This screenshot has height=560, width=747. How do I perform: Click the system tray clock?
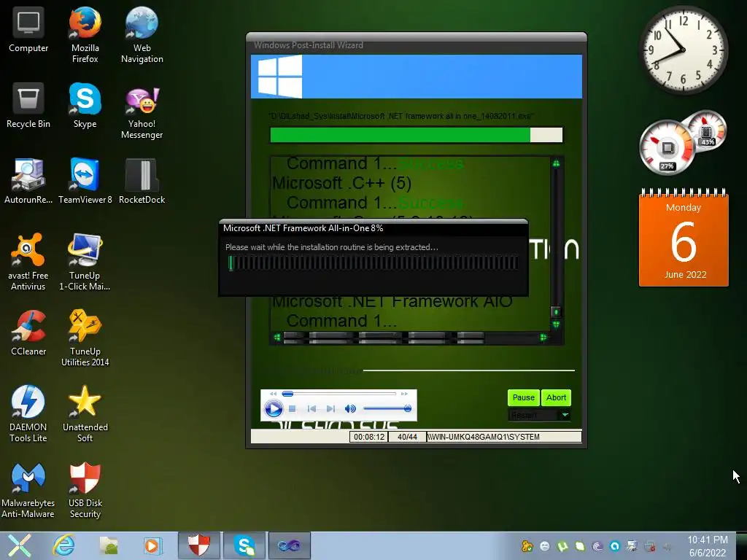pos(708,546)
